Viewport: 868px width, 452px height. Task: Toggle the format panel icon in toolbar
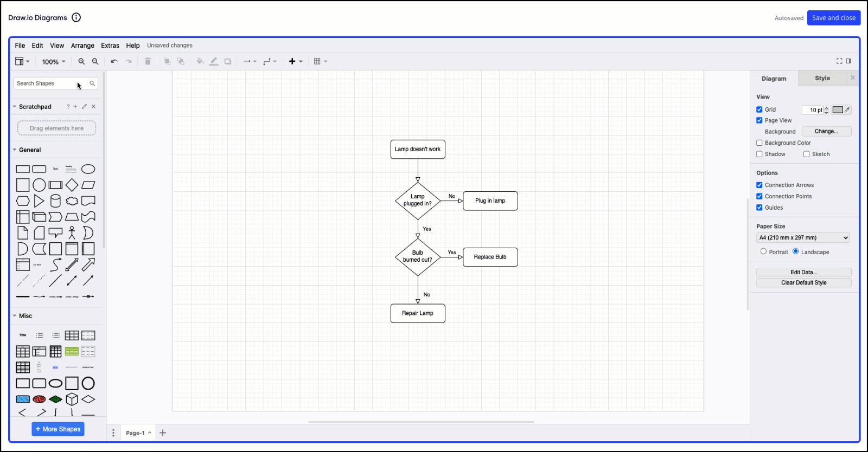848,61
